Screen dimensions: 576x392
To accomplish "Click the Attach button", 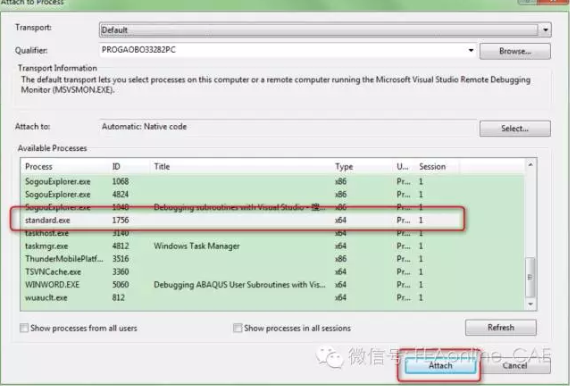I will (440, 365).
